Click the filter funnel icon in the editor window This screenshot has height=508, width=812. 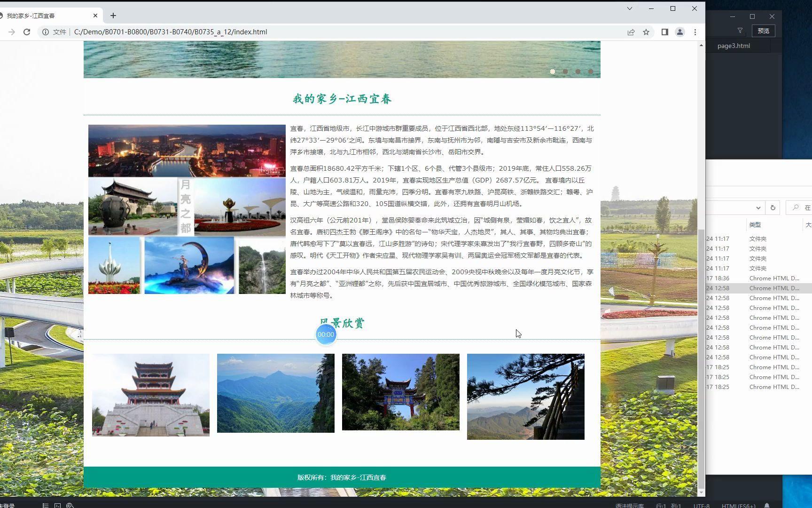(740, 31)
